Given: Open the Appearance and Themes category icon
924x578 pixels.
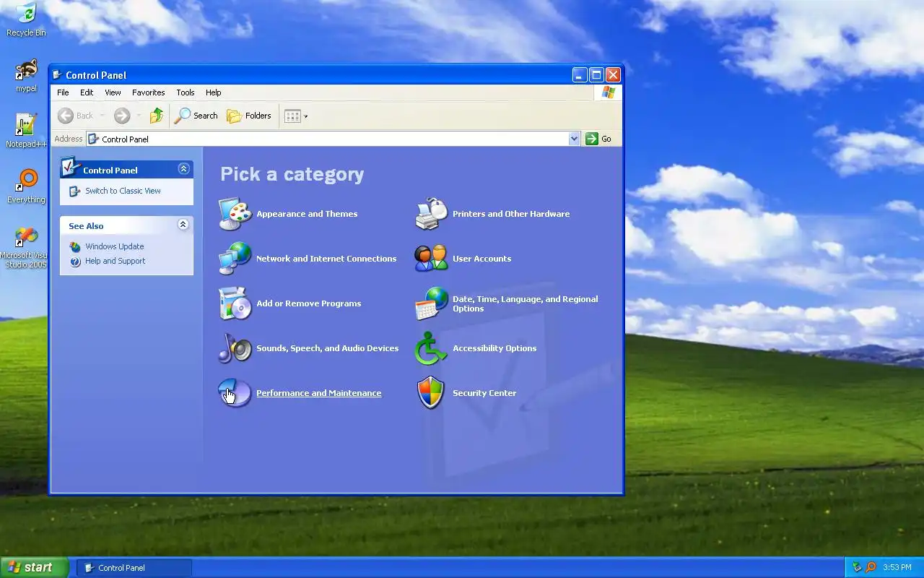Looking at the screenshot, I should point(235,214).
